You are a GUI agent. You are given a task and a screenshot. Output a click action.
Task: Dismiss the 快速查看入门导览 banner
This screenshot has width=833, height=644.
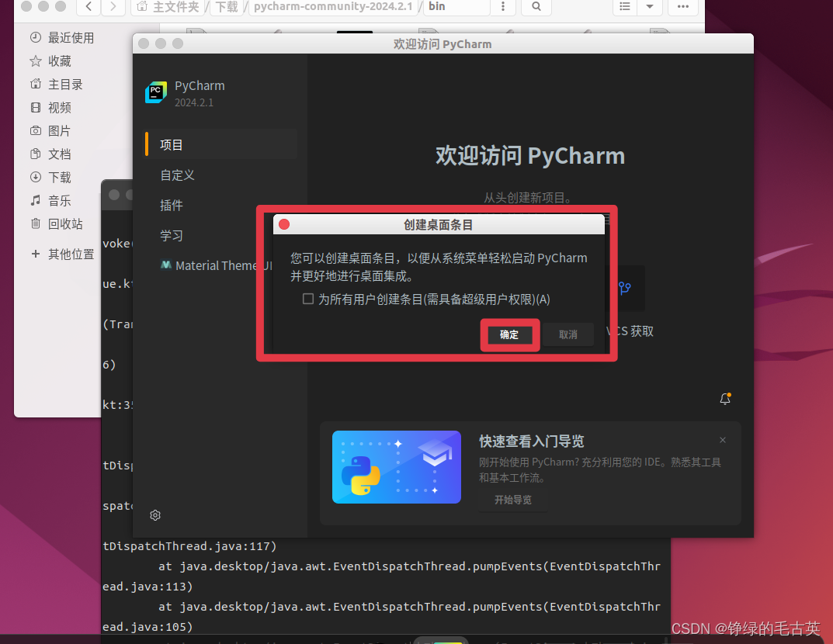pos(723,440)
